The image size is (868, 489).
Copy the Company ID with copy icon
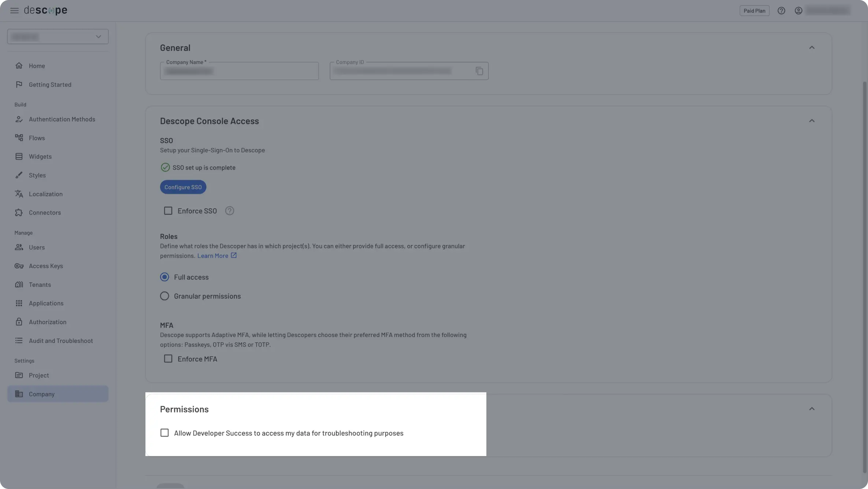(x=479, y=71)
